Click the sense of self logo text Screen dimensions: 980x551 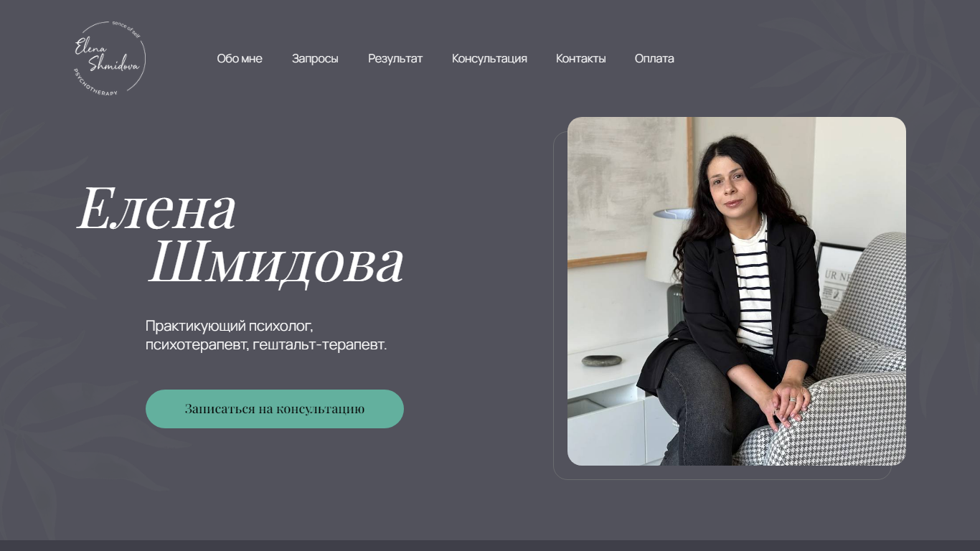[x=126, y=27]
